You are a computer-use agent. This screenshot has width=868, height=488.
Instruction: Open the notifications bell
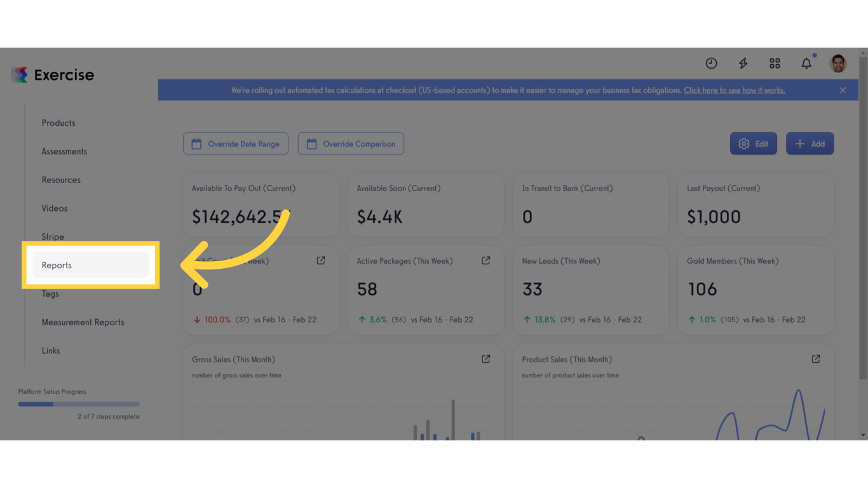[806, 63]
